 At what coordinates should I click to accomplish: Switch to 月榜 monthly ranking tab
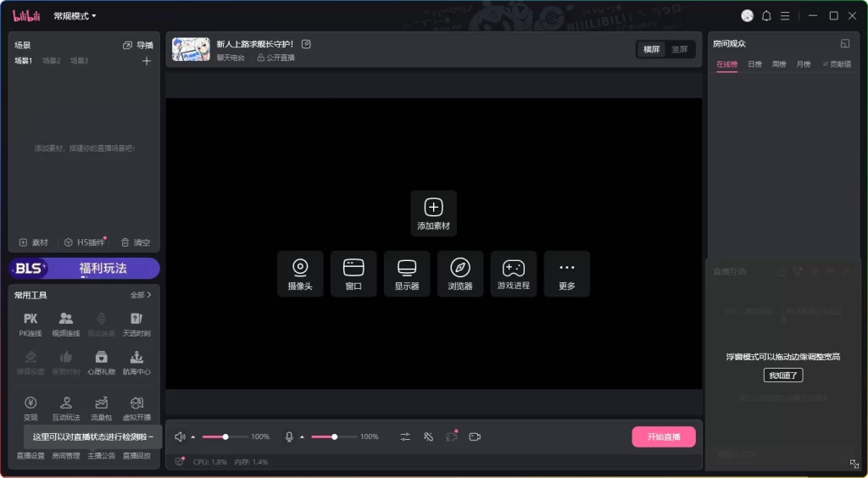804,64
